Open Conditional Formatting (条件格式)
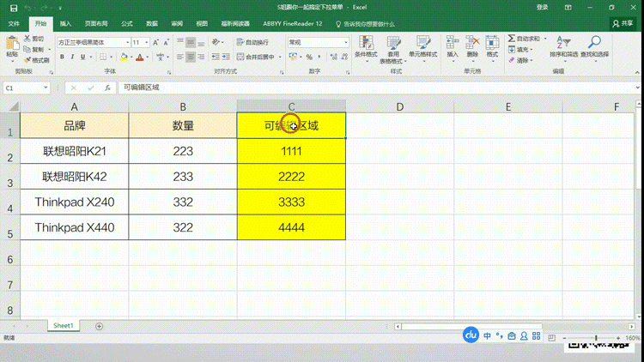Viewport: 644px width, 362px height. point(366,49)
